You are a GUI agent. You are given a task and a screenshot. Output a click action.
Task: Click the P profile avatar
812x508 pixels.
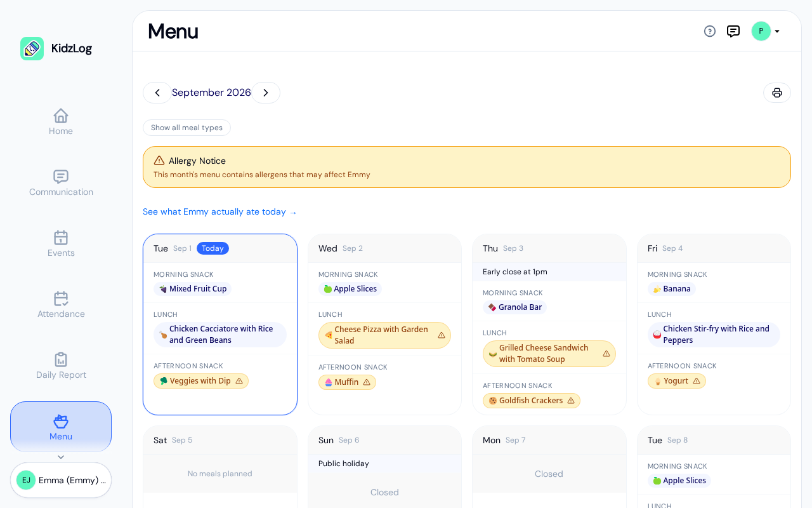tap(761, 31)
